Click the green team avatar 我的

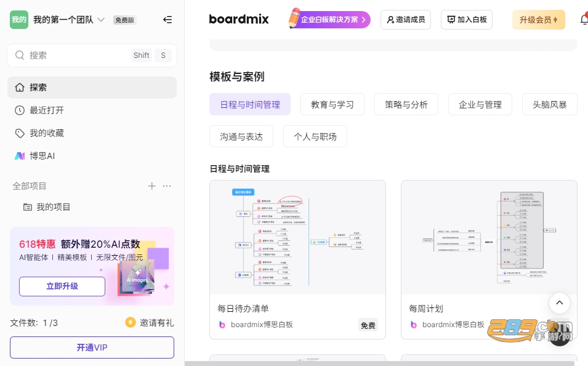tap(18, 20)
